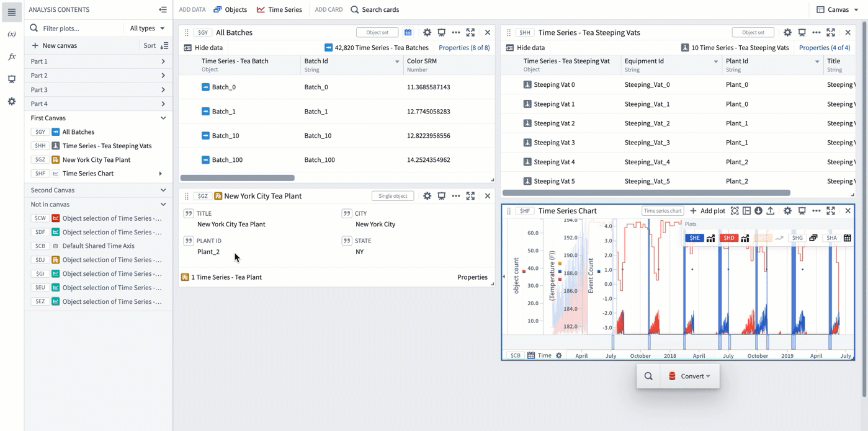Click stacked cards icon next to $HG
This screenshot has height=431, width=868.
(813, 238)
